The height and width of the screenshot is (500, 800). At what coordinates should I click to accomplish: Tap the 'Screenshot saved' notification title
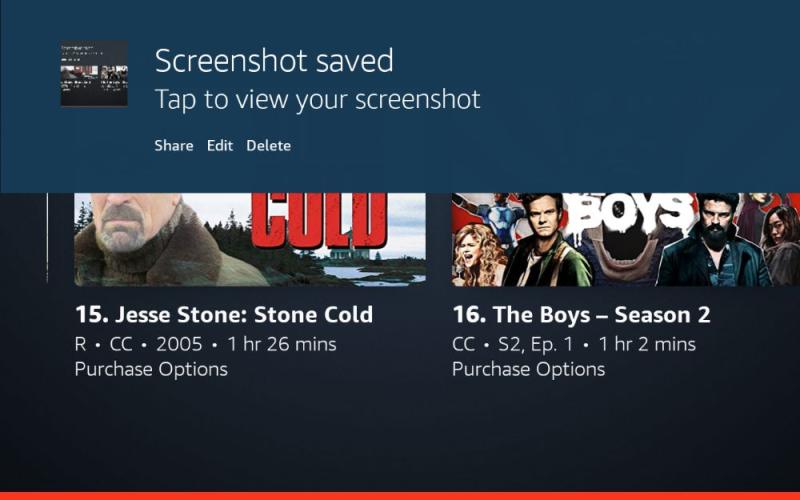click(274, 60)
